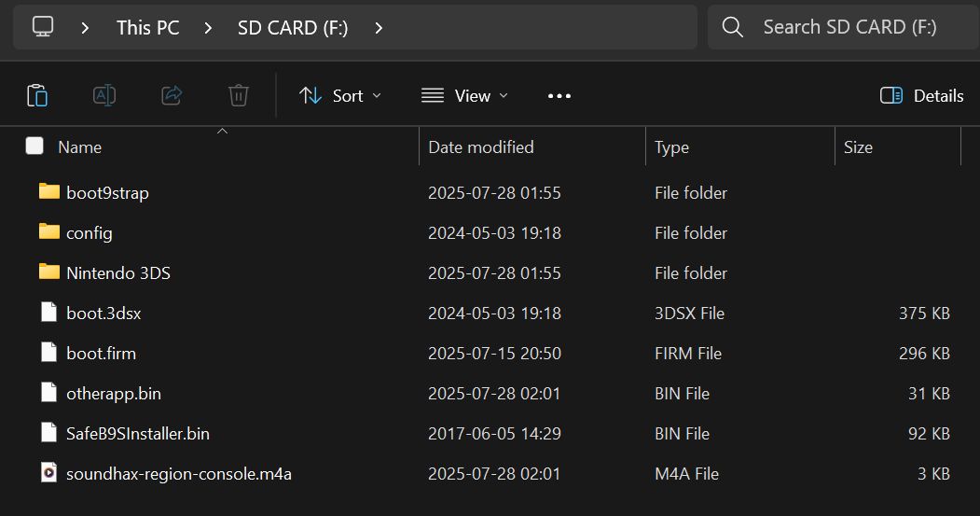Sort by the Type column header
This screenshot has height=516, width=980.
click(x=672, y=147)
